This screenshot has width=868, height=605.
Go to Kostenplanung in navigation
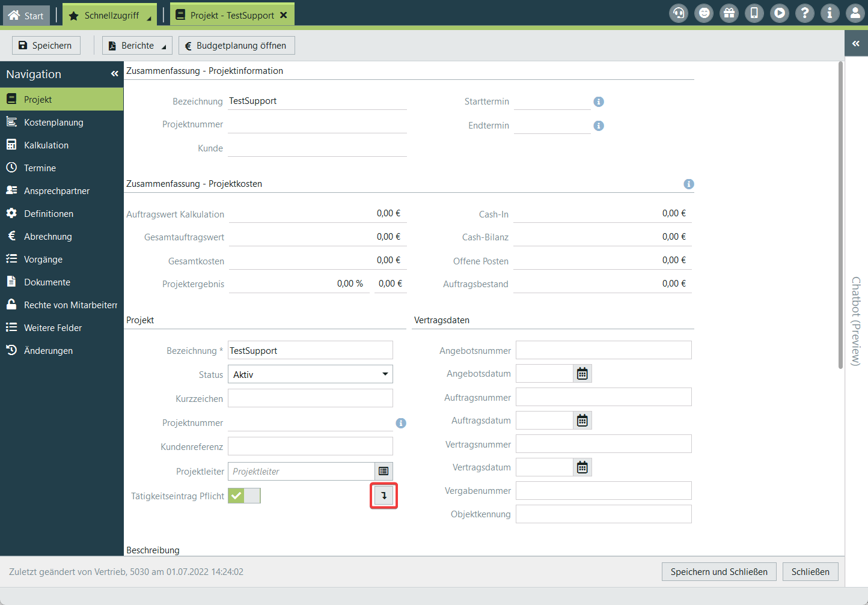53,123
